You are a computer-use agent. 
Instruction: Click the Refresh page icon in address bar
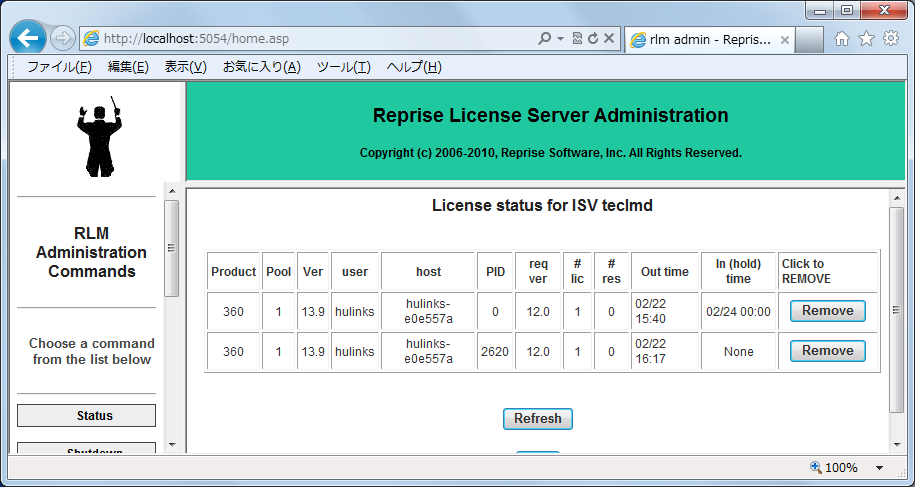click(x=593, y=38)
